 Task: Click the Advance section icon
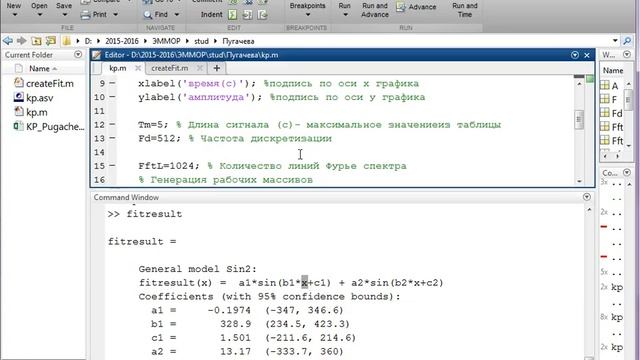(401, 7)
